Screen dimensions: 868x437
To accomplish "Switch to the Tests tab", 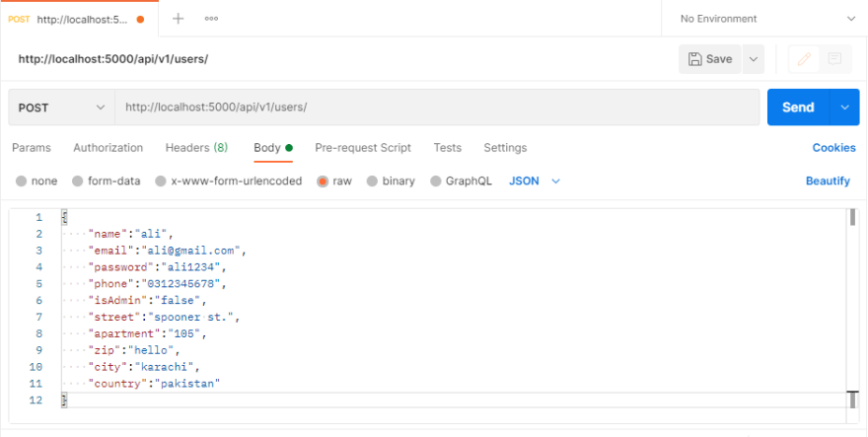I will point(447,148).
